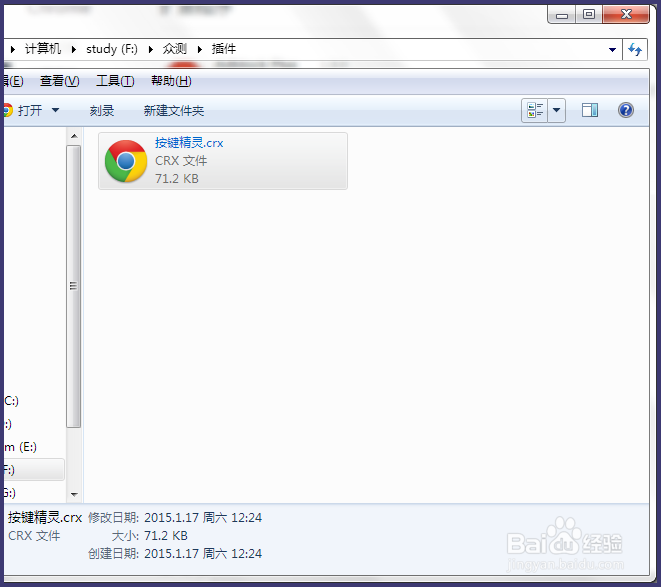The width and height of the screenshot is (661, 587).
Task: Expand the 打开 button dropdown arrow
Action: (55, 110)
